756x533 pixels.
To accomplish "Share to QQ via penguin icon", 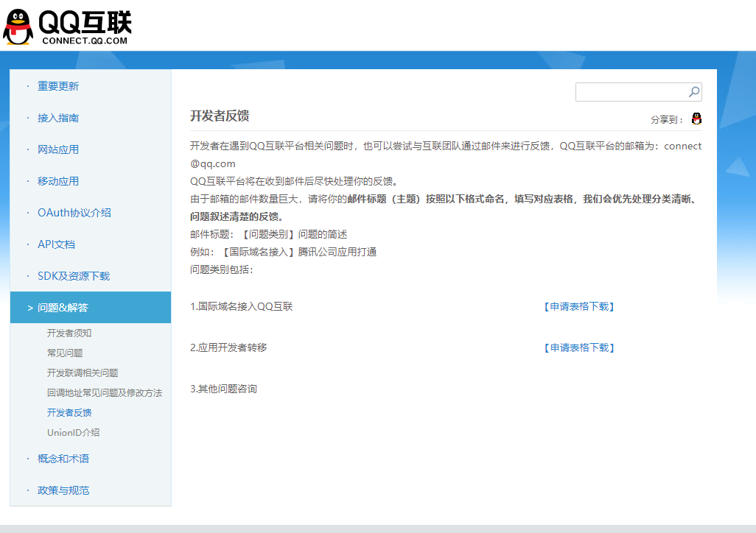I will (696, 119).
